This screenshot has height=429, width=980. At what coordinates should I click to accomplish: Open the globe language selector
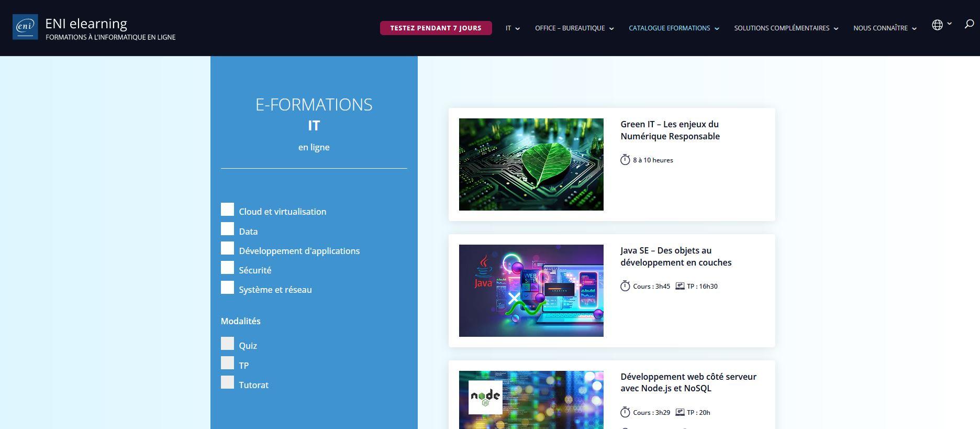[x=937, y=25]
